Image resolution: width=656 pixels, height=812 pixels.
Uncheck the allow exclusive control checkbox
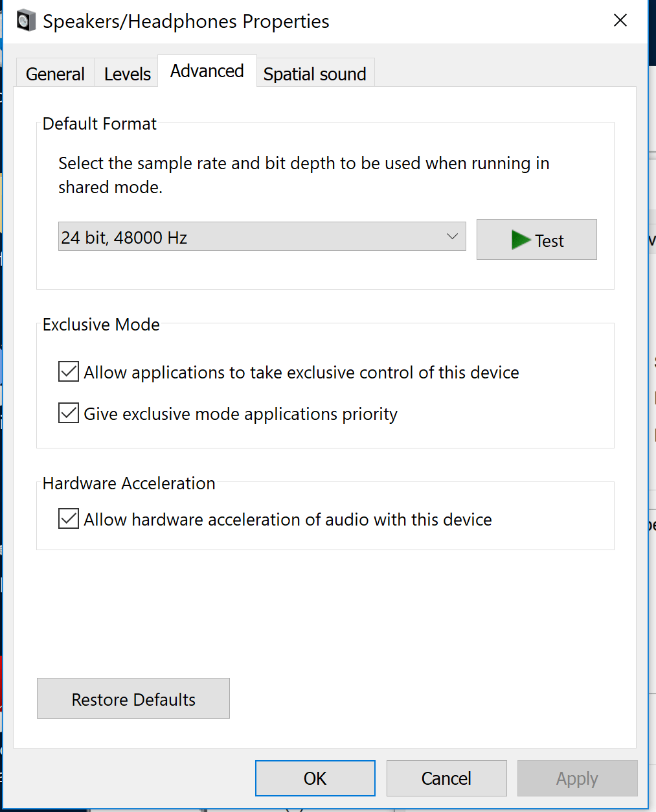point(69,372)
